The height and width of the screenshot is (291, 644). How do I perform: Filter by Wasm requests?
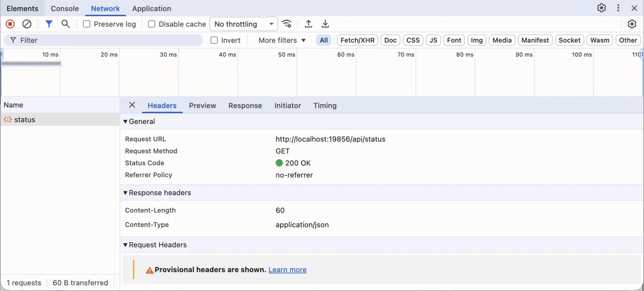(x=600, y=40)
